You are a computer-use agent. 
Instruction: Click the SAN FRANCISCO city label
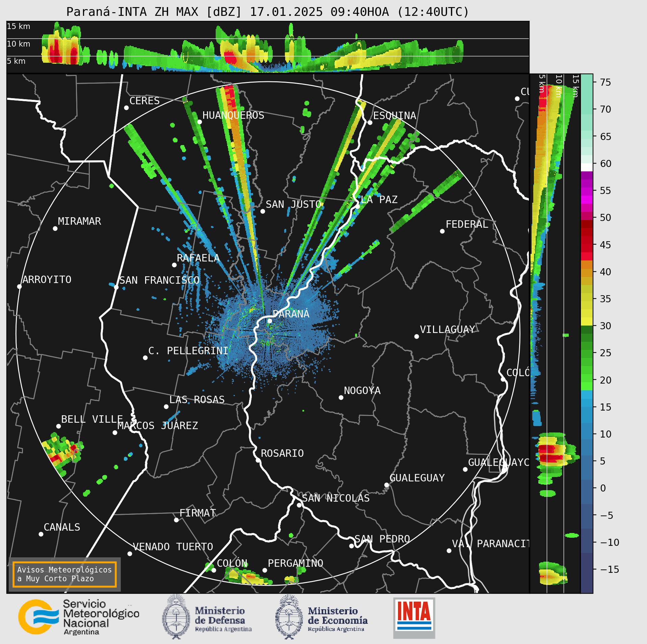(x=159, y=280)
